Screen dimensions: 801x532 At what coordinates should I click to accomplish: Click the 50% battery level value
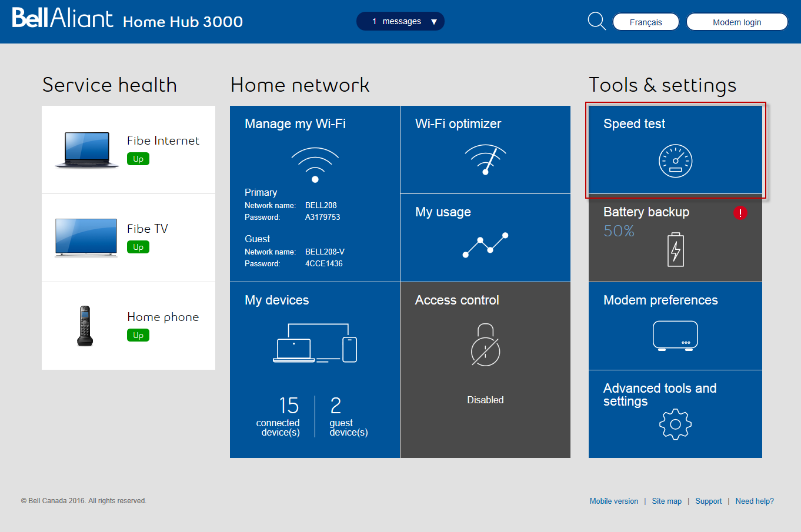[x=619, y=231]
